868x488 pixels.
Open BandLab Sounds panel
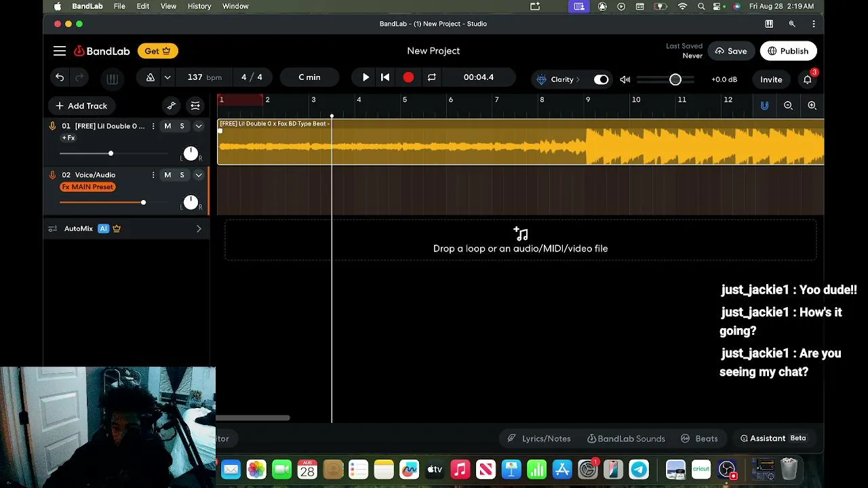[x=626, y=439]
